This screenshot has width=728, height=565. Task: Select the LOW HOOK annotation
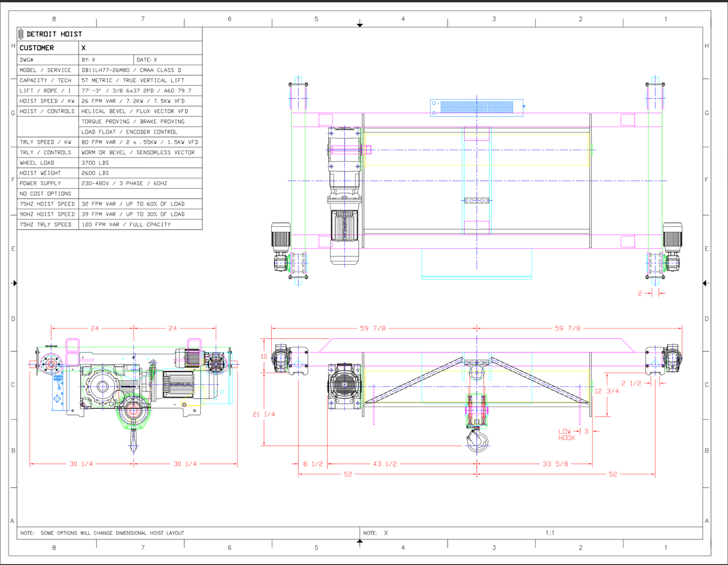pos(566,434)
